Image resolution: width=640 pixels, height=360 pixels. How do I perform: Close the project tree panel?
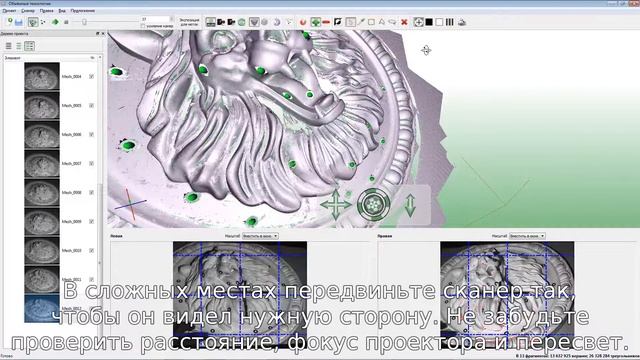[x=103, y=33]
